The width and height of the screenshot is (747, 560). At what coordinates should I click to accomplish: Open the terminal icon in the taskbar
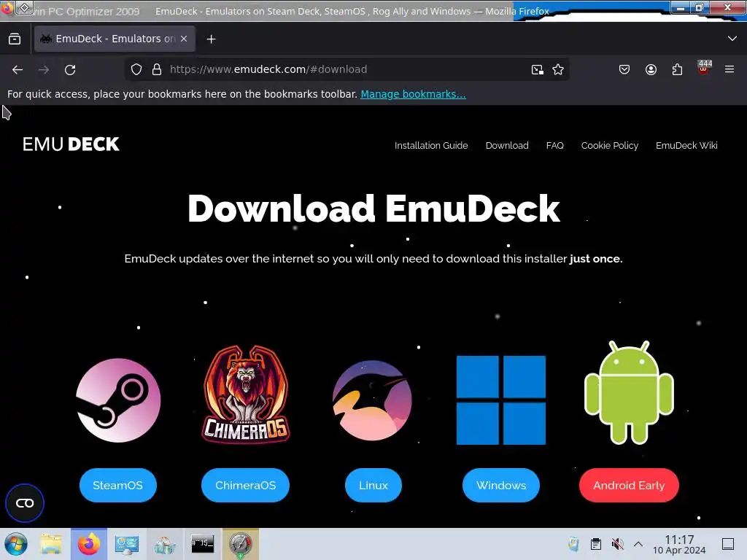click(203, 544)
